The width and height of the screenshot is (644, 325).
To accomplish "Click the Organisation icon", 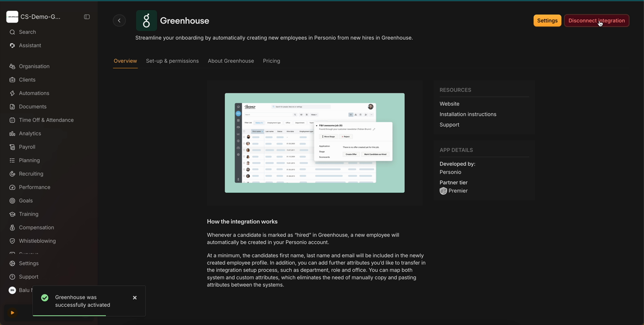I will 12,67.
